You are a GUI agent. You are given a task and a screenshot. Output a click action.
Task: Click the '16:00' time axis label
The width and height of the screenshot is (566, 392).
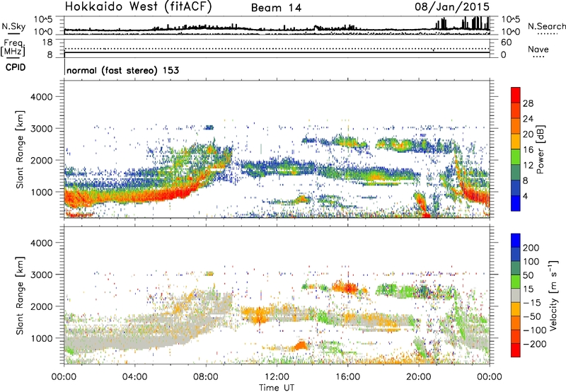347,377
